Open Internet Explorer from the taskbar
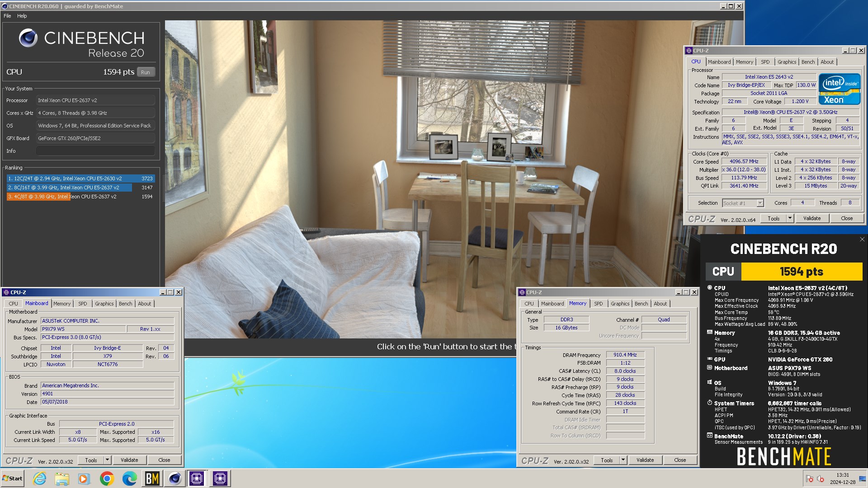 pyautogui.click(x=40, y=479)
